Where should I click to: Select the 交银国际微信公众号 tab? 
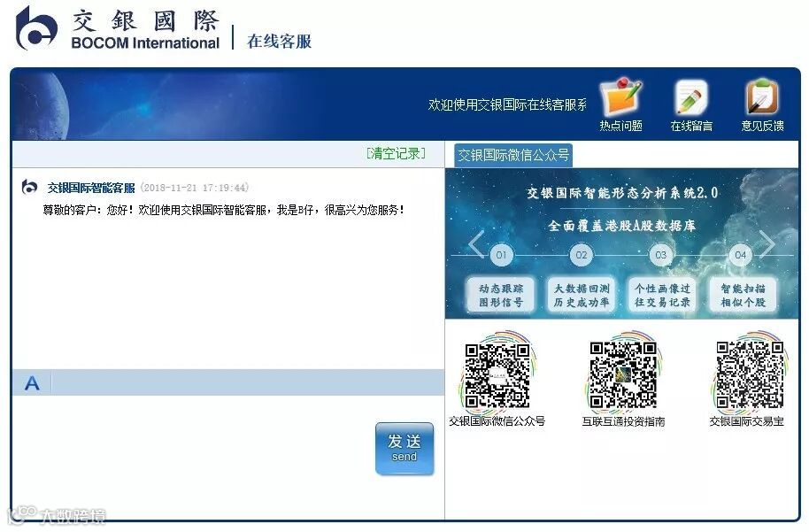(x=513, y=155)
